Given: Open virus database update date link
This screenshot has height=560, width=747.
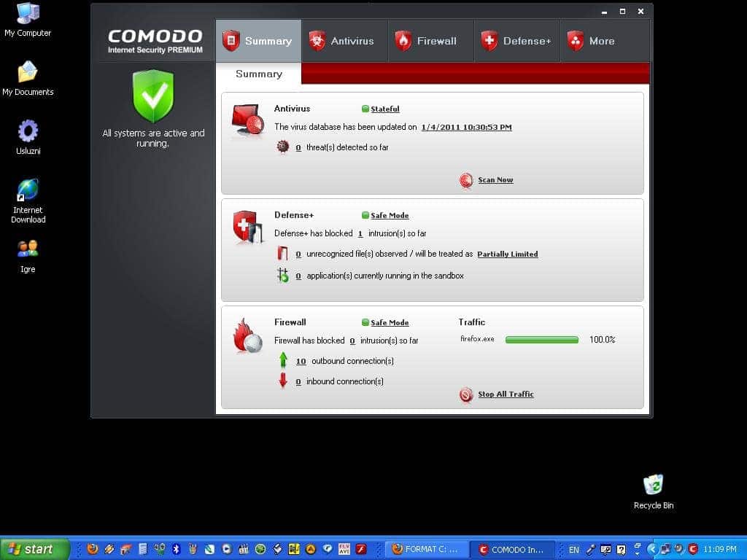Looking at the screenshot, I should pyautogui.click(x=466, y=127).
